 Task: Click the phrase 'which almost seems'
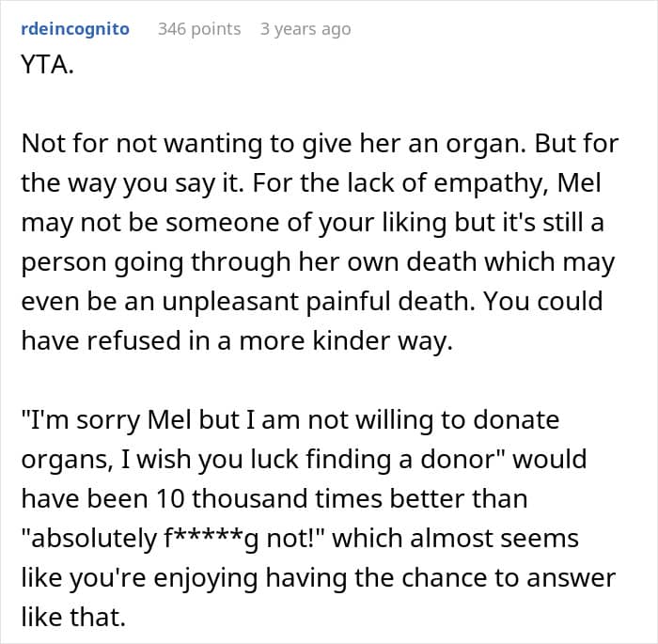click(x=455, y=538)
